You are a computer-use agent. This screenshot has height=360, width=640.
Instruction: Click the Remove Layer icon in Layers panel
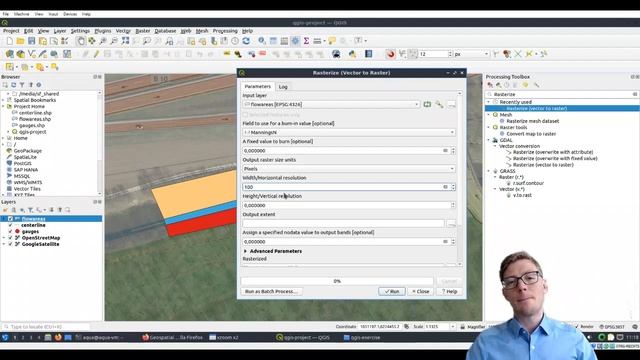coord(68,210)
